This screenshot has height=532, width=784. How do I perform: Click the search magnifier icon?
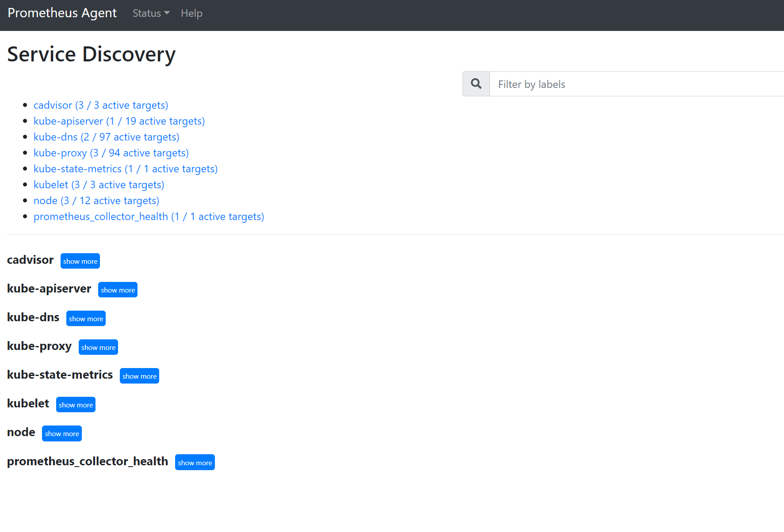(x=476, y=84)
